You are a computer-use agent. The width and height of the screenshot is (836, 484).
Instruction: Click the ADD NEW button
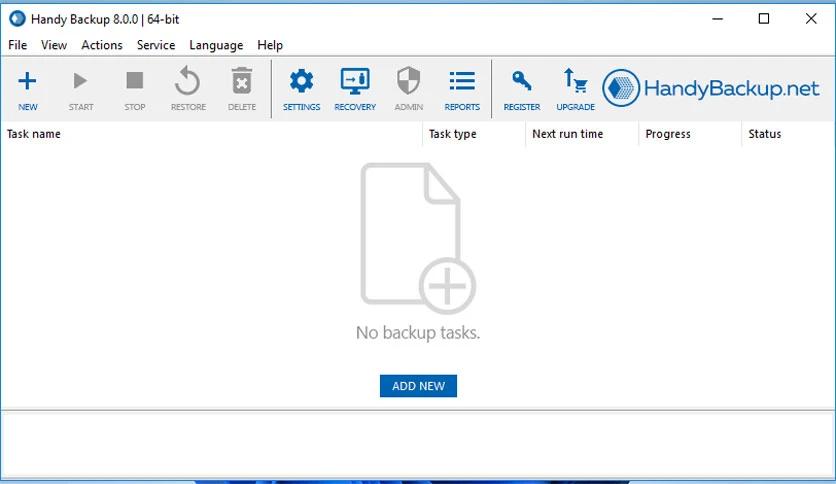(419, 386)
